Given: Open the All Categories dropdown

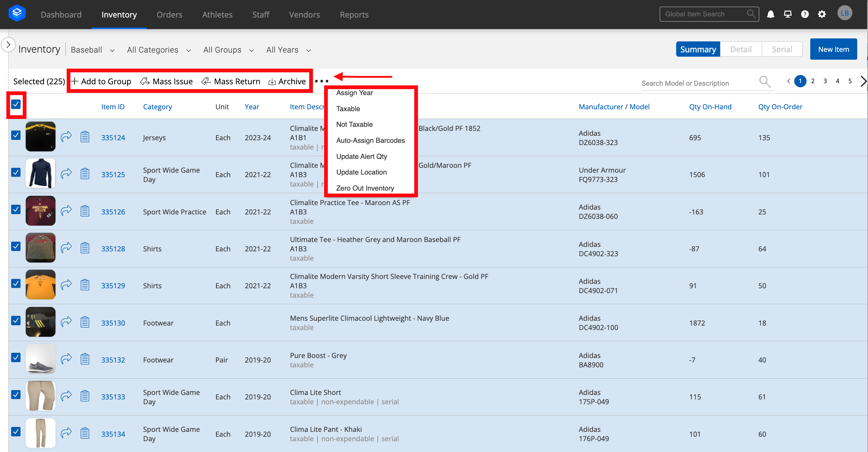Looking at the screenshot, I should (159, 50).
